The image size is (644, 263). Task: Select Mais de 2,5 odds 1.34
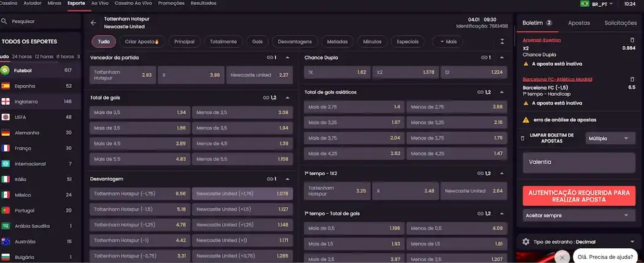click(x=140, y=112)
